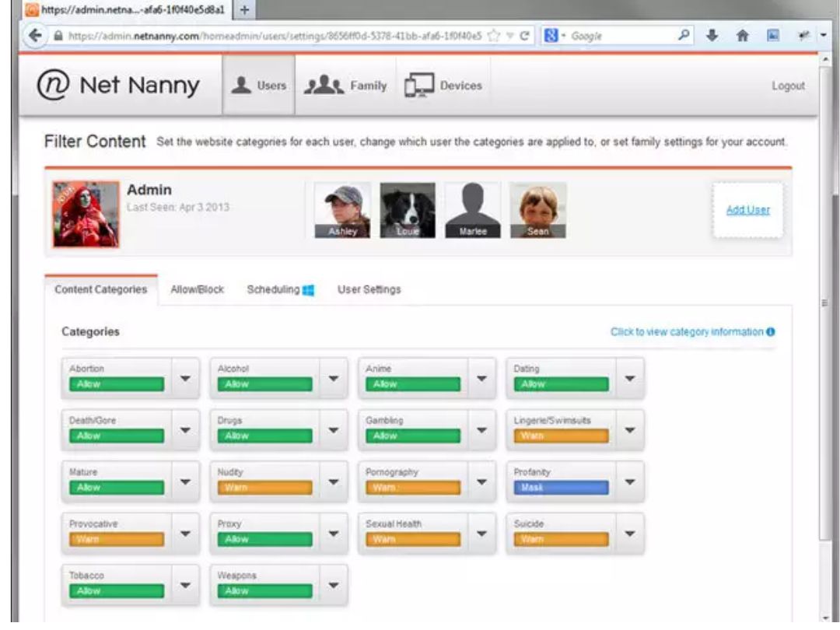Image resolution: width=840 pixels, height=630 pixels.
Task: Select Sean's user thumbnail
Action: 538,210
